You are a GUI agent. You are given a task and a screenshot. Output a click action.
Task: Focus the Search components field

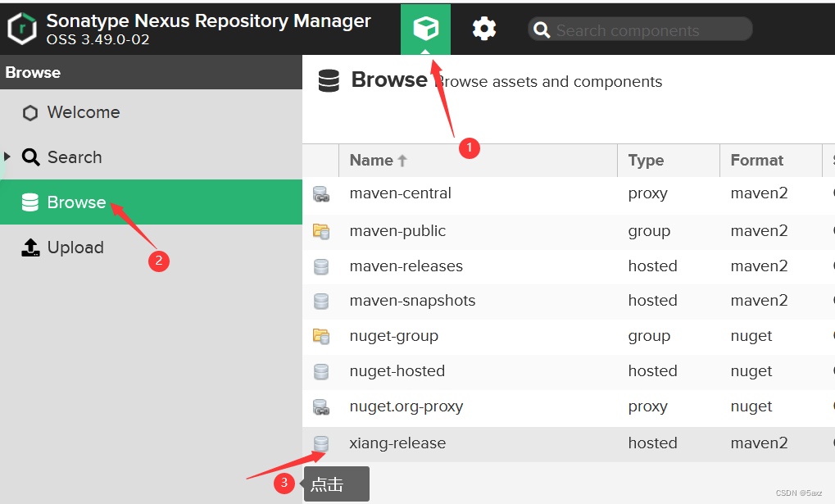click(640, 30)
